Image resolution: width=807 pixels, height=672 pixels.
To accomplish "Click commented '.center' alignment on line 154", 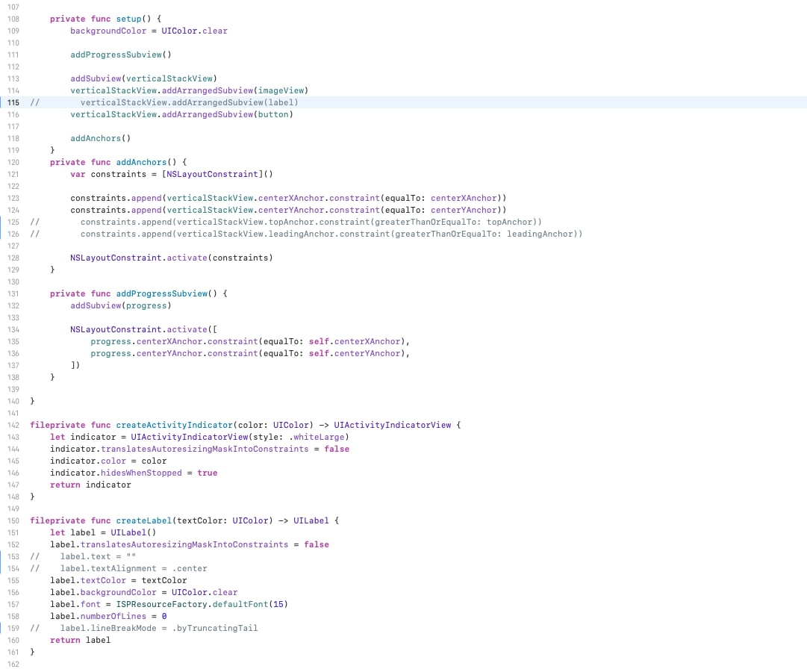I will [x=190, y=568].
